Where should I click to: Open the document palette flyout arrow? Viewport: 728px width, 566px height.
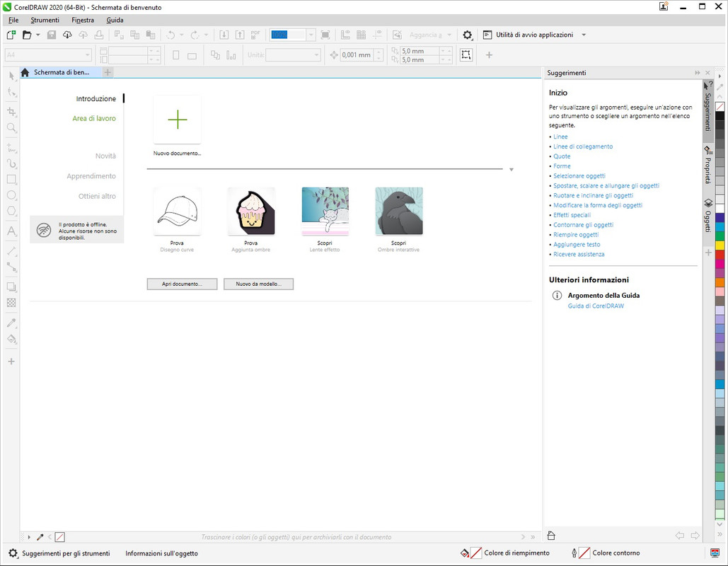pos(29,537)
